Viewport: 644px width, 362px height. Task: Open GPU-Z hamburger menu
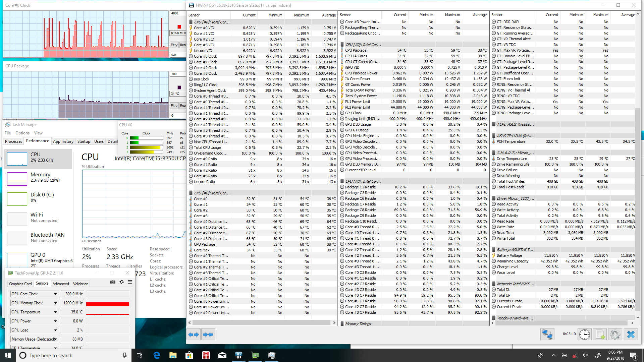coord(130,282)
